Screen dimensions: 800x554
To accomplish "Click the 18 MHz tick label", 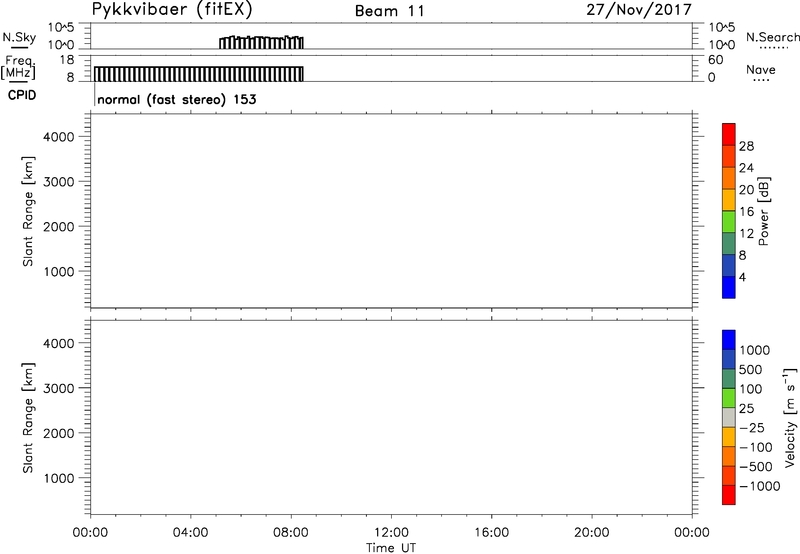I will tap(66, 60).
